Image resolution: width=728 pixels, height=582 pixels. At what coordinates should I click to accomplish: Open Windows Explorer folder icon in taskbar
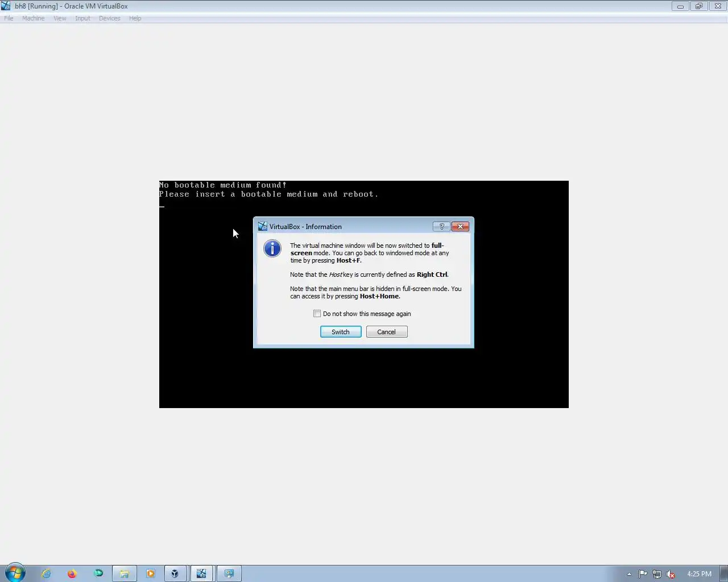pos(124,573)
